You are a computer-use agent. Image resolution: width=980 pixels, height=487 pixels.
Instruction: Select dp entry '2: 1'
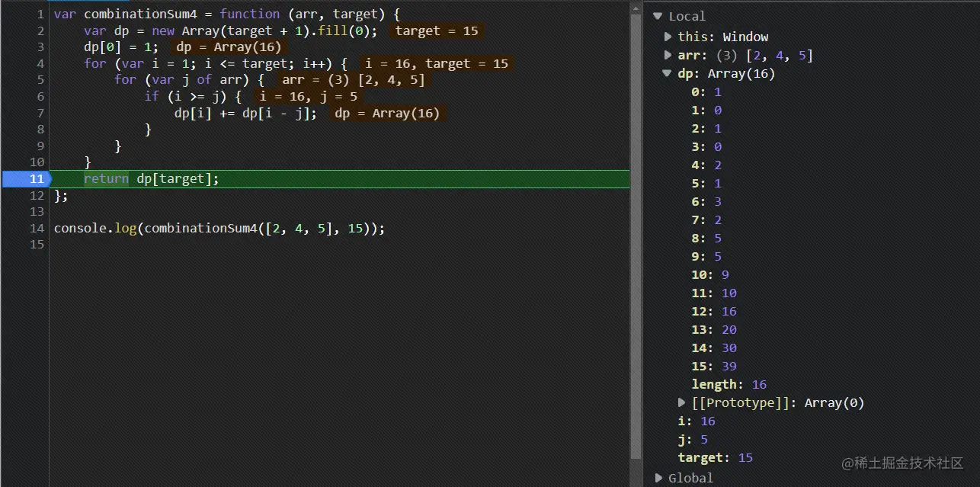click(706, 128)
